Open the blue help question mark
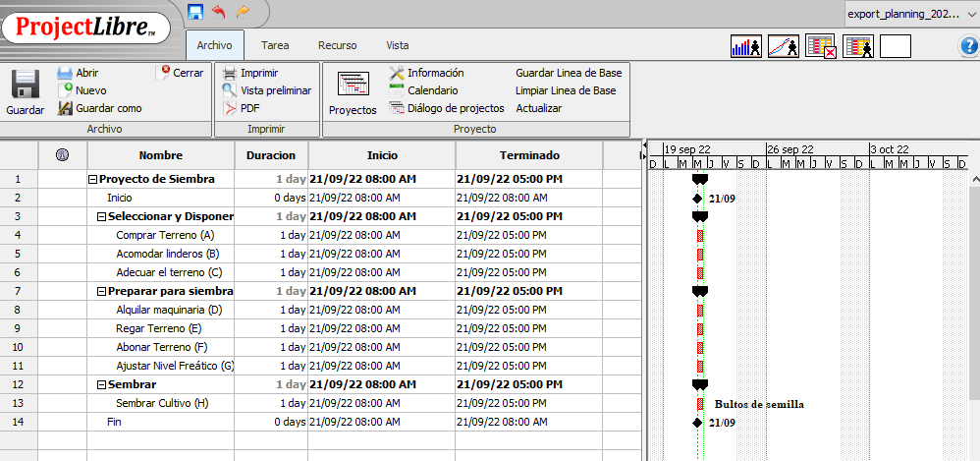Image resolution: width=980 pixels, height=461 pixels. (x=967, y=46)
